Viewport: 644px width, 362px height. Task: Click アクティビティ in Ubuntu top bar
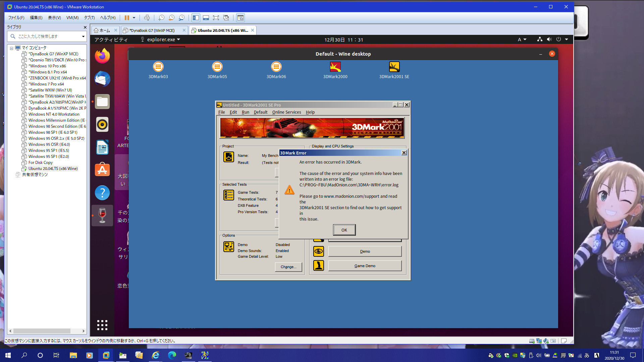(111, 40)
